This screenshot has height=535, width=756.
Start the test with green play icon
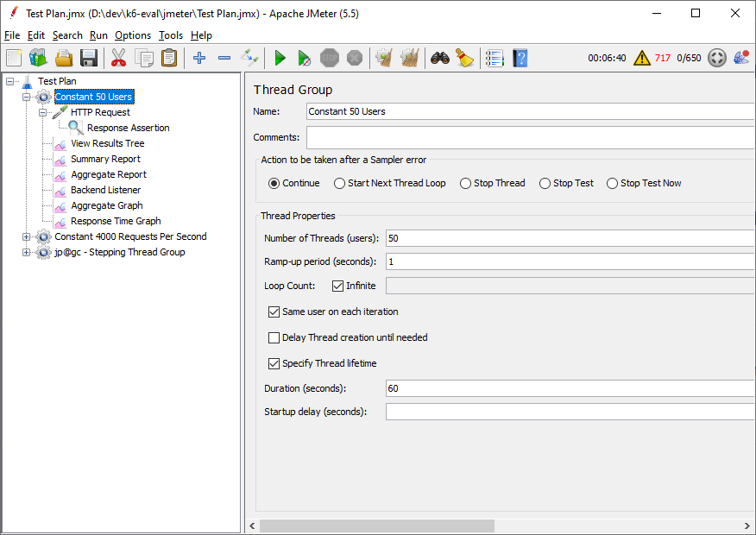[x=280, y=59]
